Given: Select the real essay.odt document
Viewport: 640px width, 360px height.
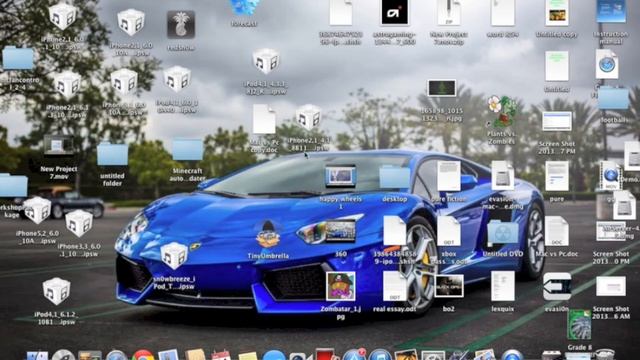Looking at the screenshot, I should [x=394, y=287].
